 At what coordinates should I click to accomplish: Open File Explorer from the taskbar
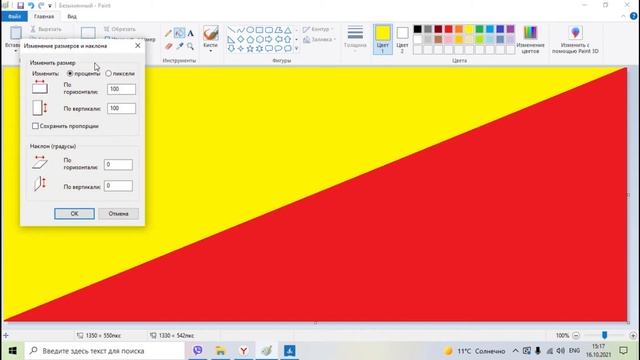220,351
